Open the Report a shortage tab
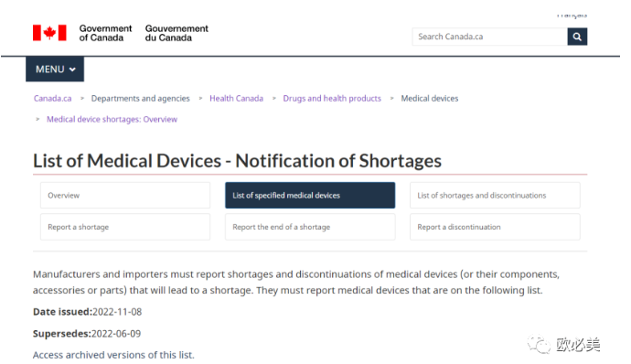Viewport: 631px width, 364px height. pos(125,227)
